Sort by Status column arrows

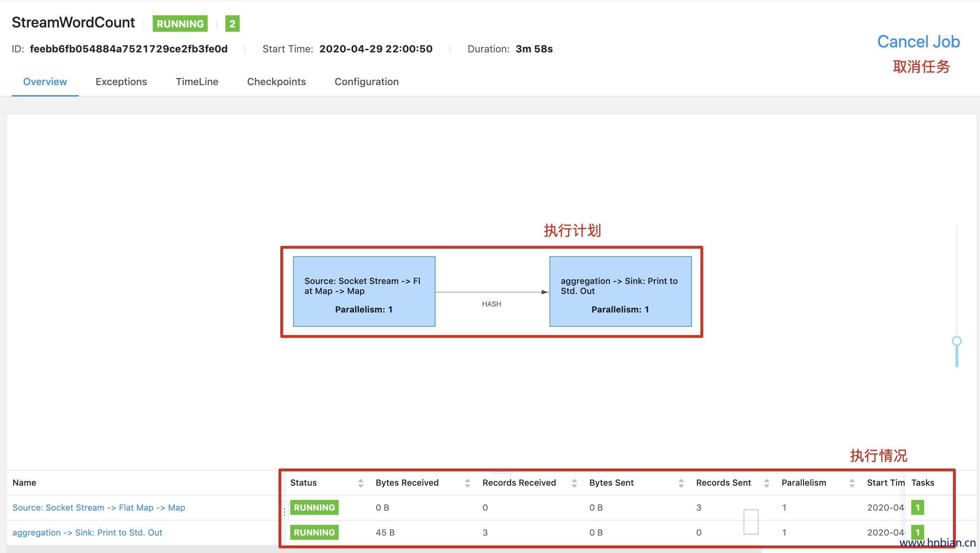tap(360, 483)
